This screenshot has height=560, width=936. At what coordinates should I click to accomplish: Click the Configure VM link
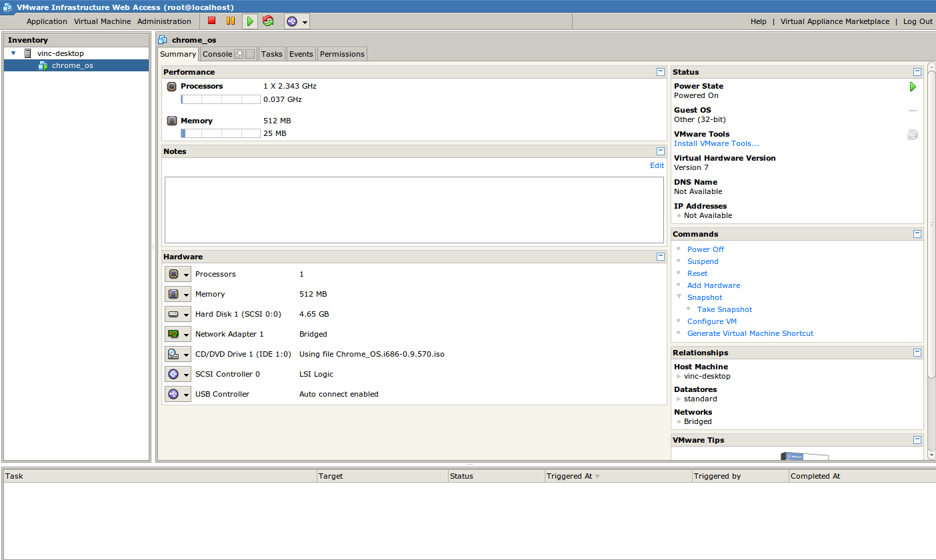712,321
